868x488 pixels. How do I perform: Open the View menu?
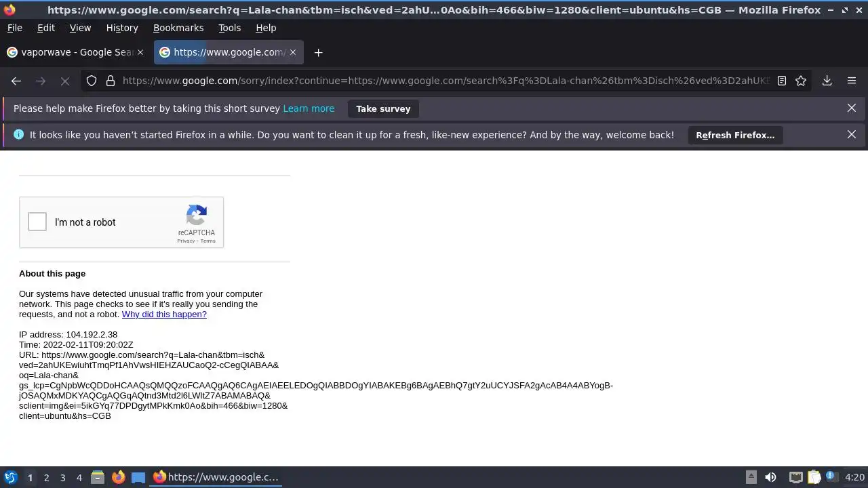80,28
